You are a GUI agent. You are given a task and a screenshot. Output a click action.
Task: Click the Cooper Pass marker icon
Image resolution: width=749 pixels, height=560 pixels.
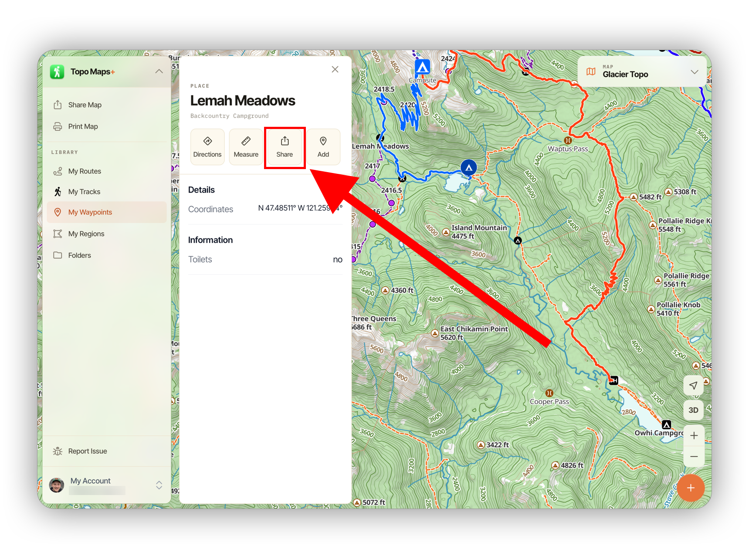pos(549,393)
